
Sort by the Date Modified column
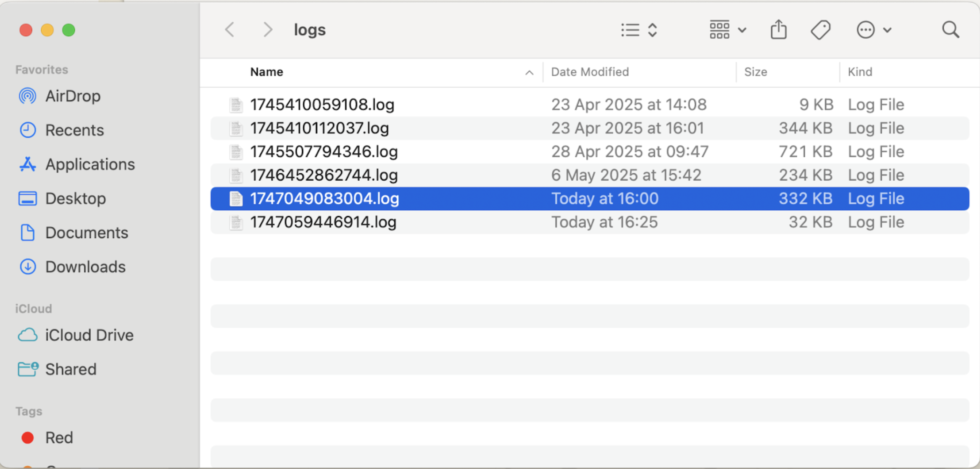pos(590,72)
